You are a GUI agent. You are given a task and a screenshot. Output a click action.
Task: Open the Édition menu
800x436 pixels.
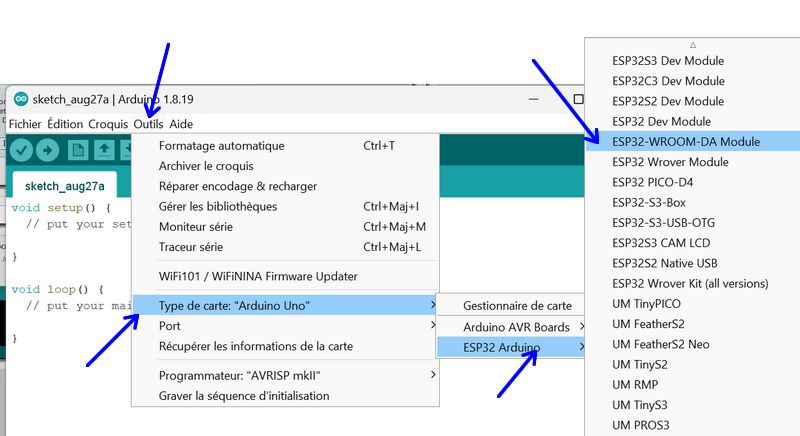pos(65,124)
